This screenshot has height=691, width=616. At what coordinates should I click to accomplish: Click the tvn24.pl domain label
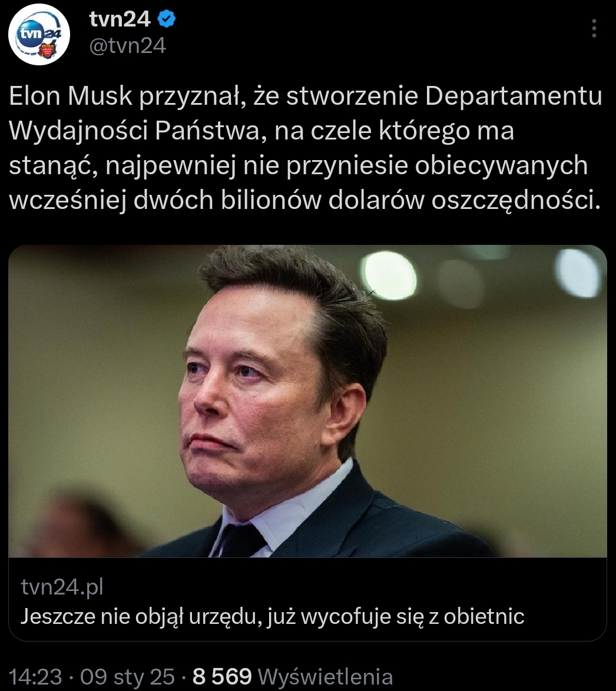click(62, 587)
